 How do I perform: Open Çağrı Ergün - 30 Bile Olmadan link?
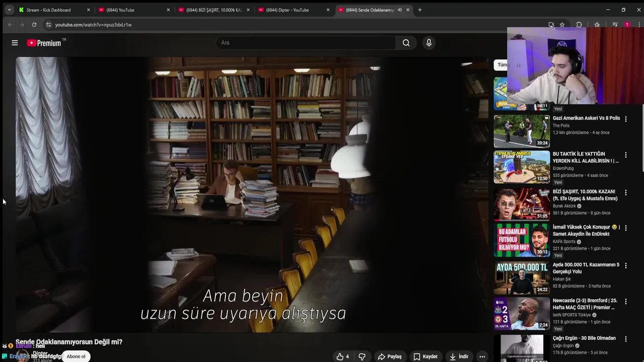[x=584, y=338]
